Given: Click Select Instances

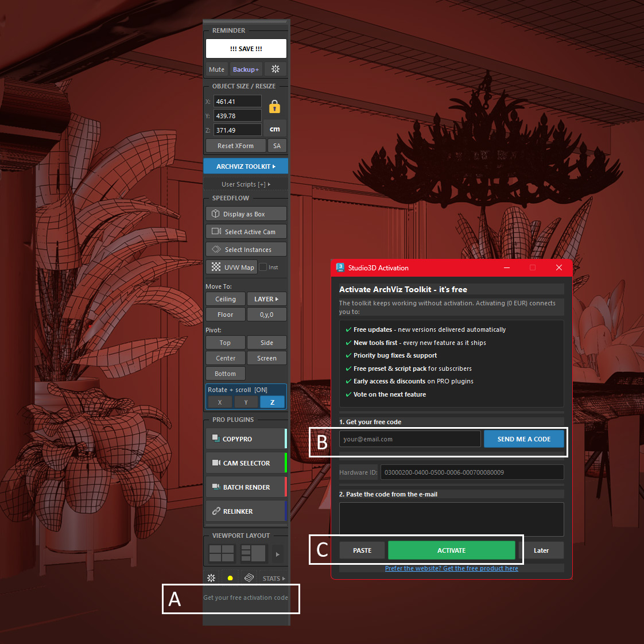Looking at the screenshot, I should [x=246, y=249].
